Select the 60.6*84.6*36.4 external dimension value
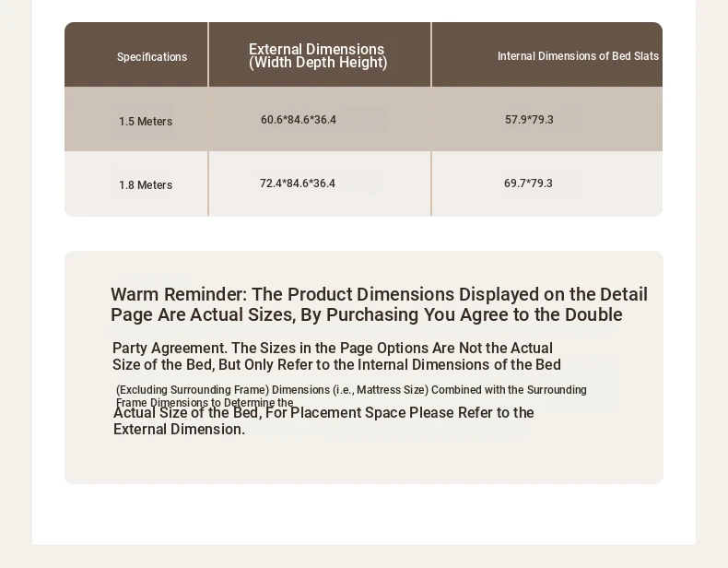The image size is (728, 568). pyautogui.click(x=298, y=120)
